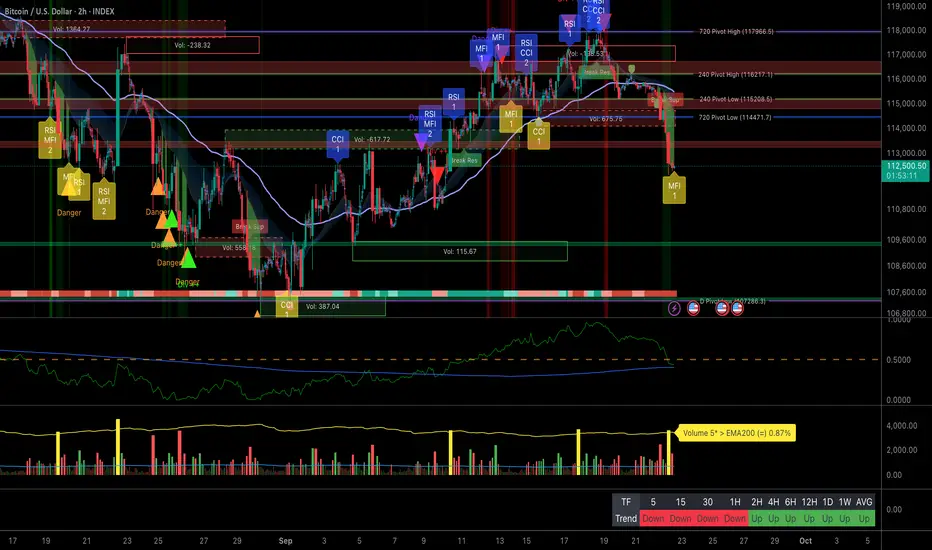The height and width of the screenshot is (550, 932).
Task: Click the 720 Pivot High (117966.5) label
Action: pos(736,32)
